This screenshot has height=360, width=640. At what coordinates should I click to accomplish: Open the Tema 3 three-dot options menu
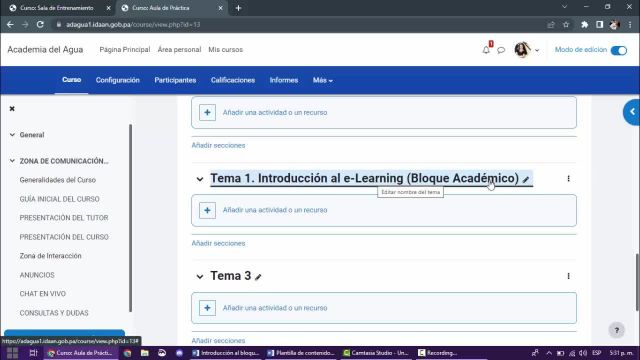(x=568, y=276)
